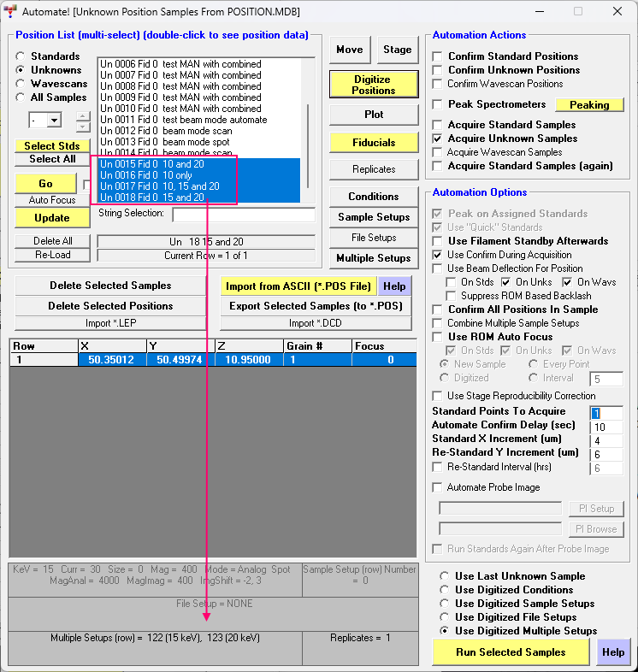Choose Use Last Unknown Sample option

pos(444,576)
